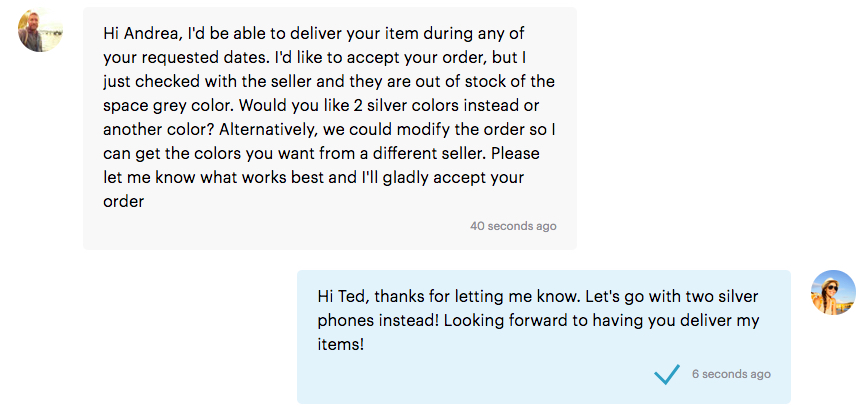Screen dimensions: 868x420
Task: Click the blue delivered checkmark icon
Action: click(667, 374)
